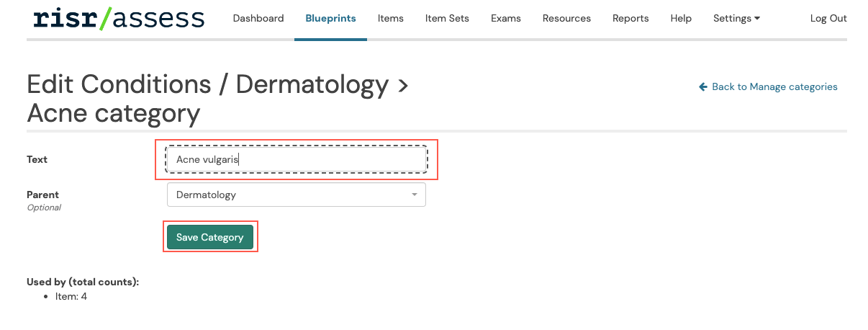Open Item Sets in the navigation
The height and width of the screenshot is (330, 868).
(x=447, y=18)
